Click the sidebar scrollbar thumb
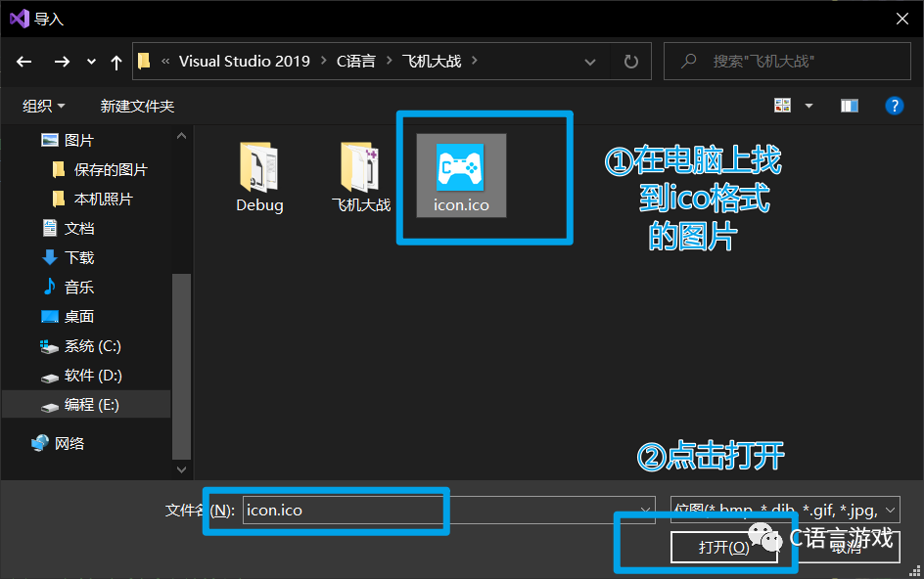 coord(181,366)
